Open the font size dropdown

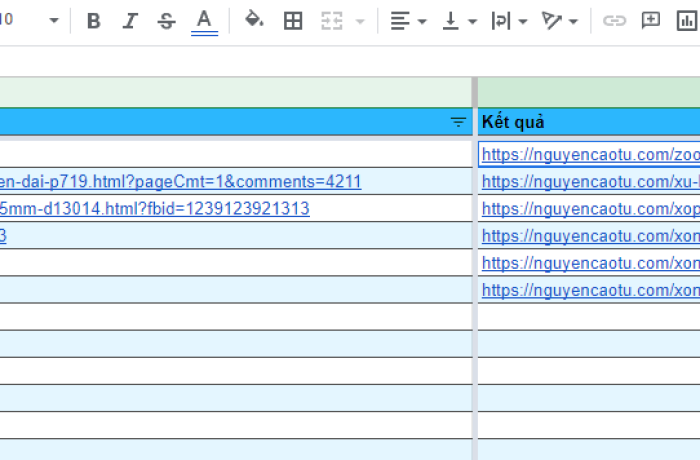pos(53,21)
